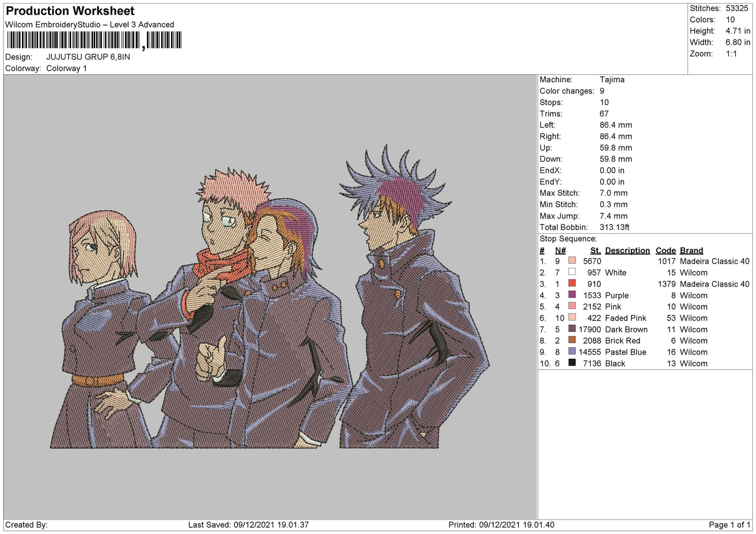Viewport: 756px width, 534px height.
Task: Click the Min Stitch value '0.3 mm'
Action: coord(614,204)
